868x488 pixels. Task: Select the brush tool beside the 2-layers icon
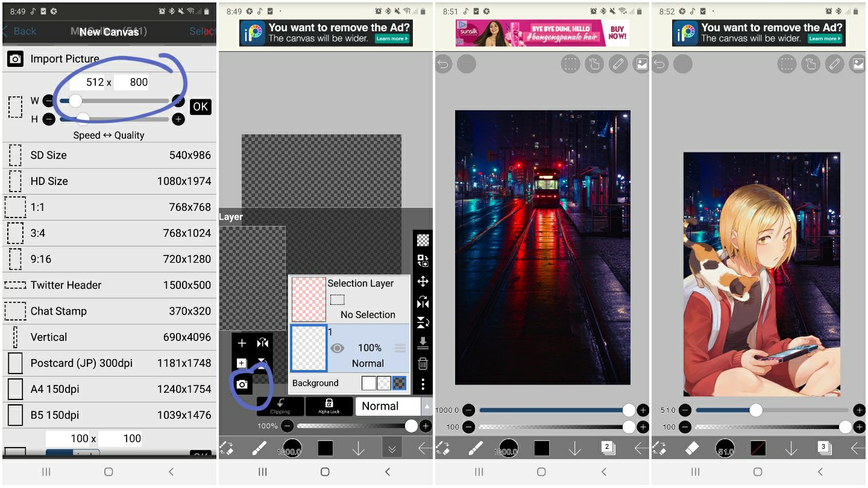coord(476,448)
